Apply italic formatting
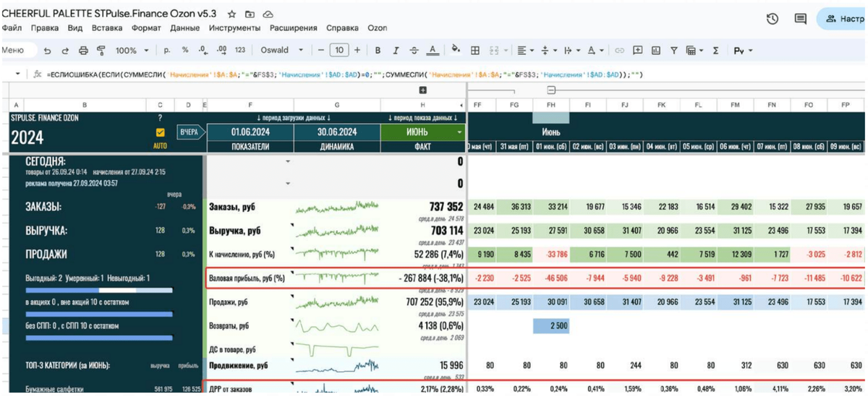868x397 pixels. click(396, 51)
